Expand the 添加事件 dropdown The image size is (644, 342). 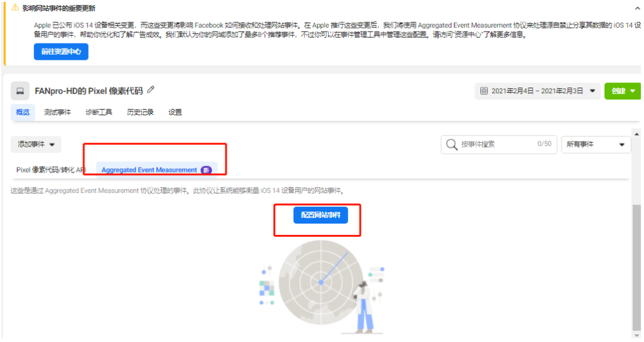36,144
